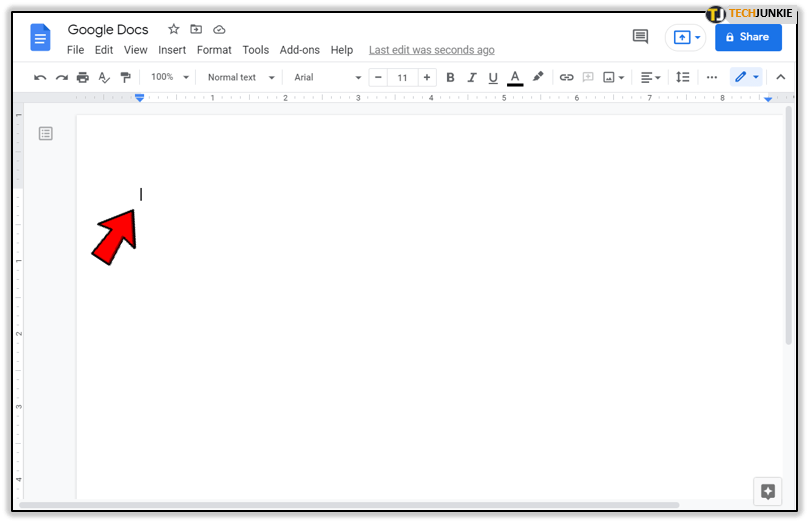Star this document
The height and width of the screenshot is (523, 809).
click(174, 30)
